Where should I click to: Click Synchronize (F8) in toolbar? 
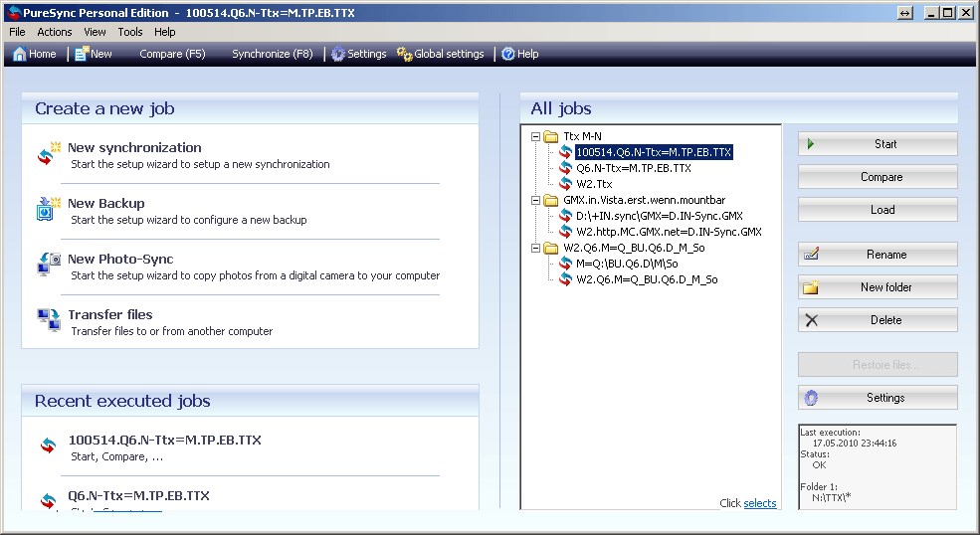pos(272,54)
